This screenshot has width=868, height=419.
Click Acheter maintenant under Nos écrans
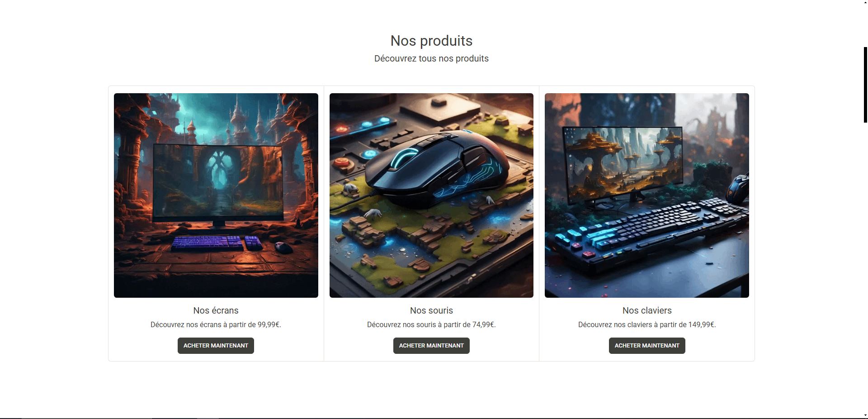tap(216, 346)
